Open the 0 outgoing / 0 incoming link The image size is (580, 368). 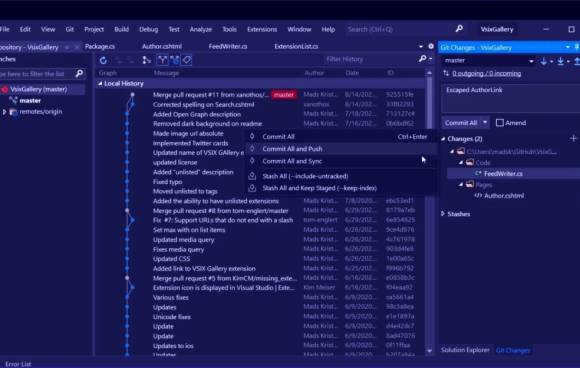pyautogui.click(x=486, y=74)
